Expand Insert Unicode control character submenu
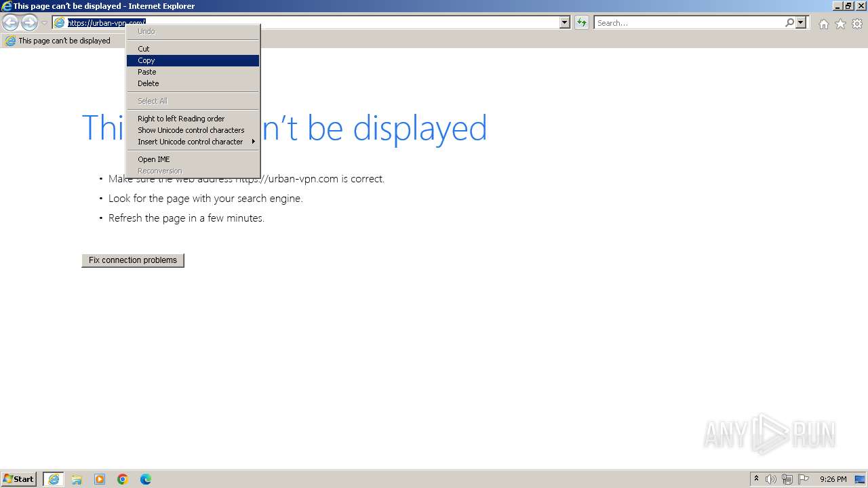The width and height of the screenshot is (868, 488). tap(193, 142)
